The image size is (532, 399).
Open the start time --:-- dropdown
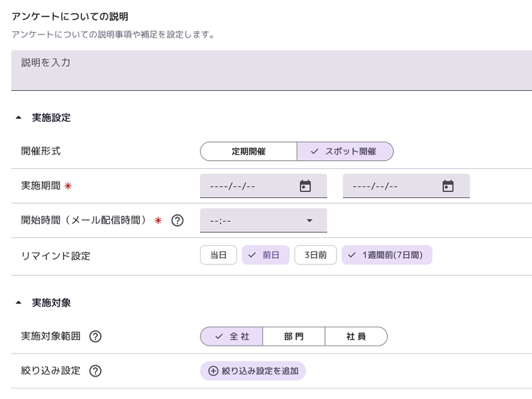coord(264,220)
